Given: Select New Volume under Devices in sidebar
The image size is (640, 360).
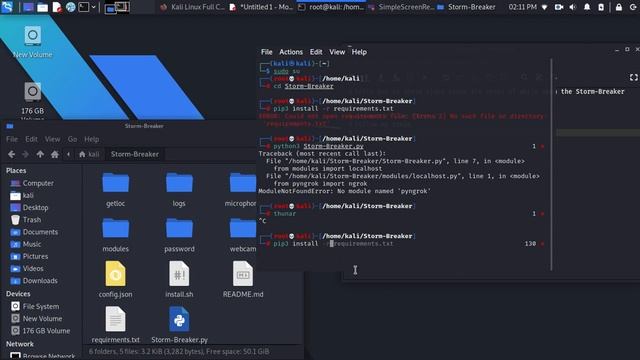Looking at the screenshot, I should click(42, 319).
